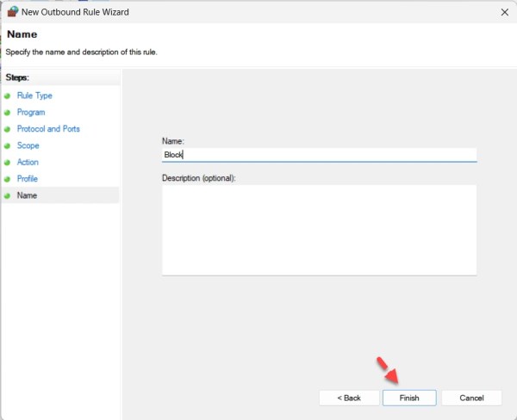Cancel the New Outbound Rule Wizard

pos(471,398)
